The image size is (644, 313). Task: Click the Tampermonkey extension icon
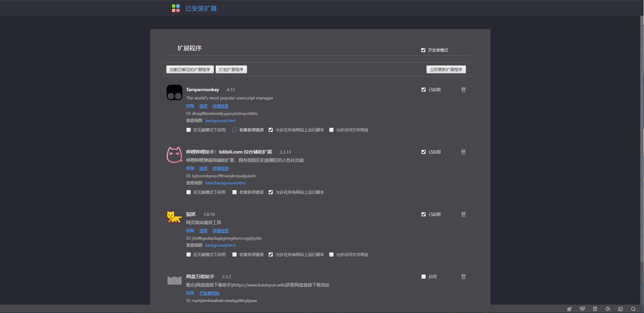[174, 92]
